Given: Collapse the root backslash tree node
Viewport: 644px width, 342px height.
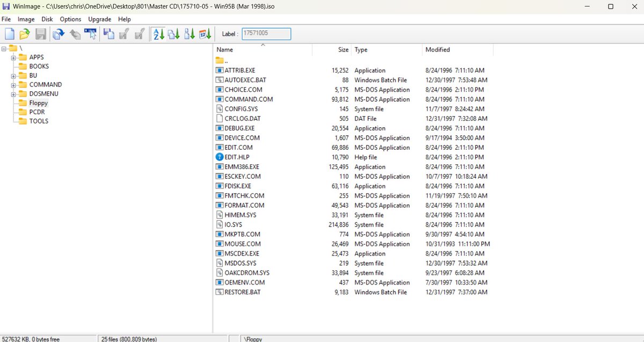Looking at the screenshot, I should 4,48.
